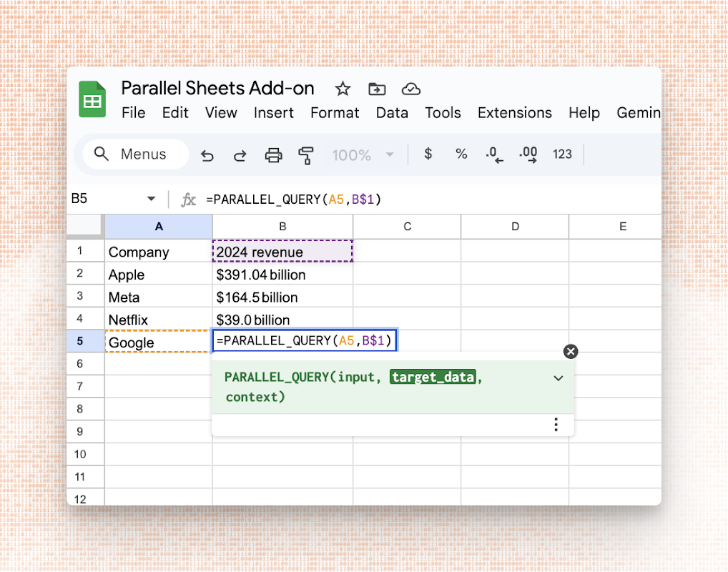Click the Google Sheets home logo
Image resolution: width=728 pixels, height=572 pixels.
click(92, 99)
